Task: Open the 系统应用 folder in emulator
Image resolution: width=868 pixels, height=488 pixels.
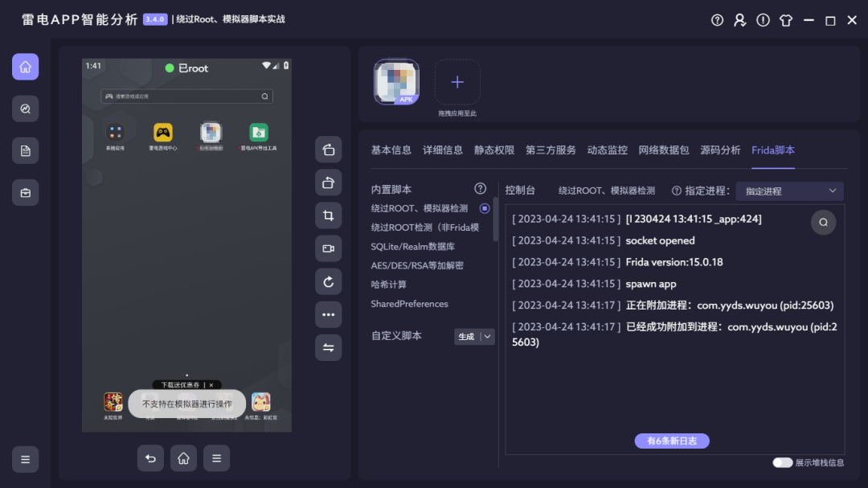Action: (x=115, y=136)
